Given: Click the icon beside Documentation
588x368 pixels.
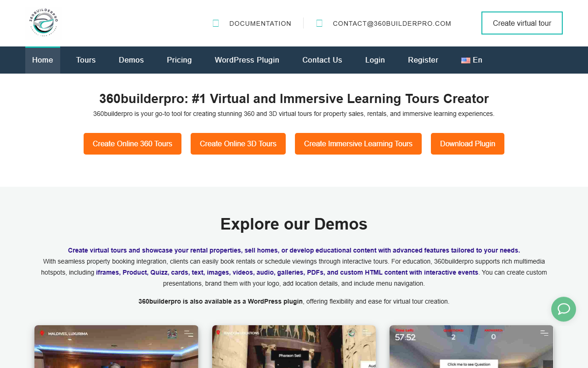Looking at the screenshot, I should pyautogui.click(x=216, y=23).
